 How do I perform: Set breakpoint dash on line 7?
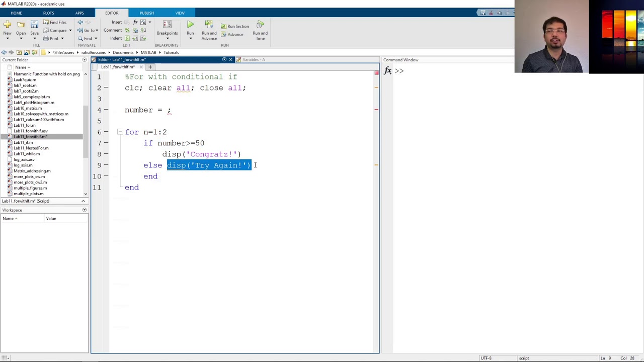[106, 143]
